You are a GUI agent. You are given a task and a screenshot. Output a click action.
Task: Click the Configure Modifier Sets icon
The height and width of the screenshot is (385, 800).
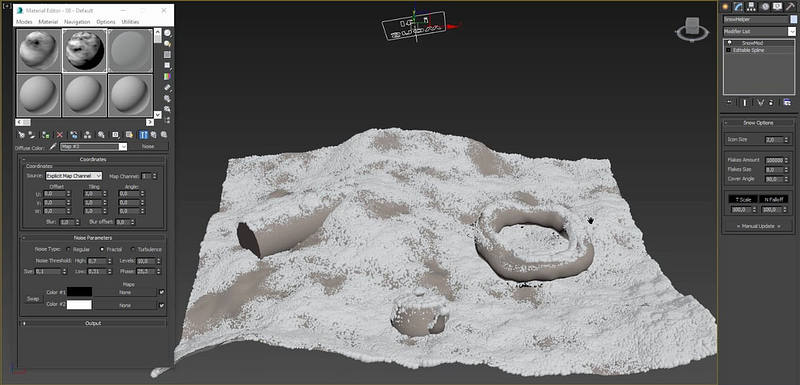(x=787, y=102)
